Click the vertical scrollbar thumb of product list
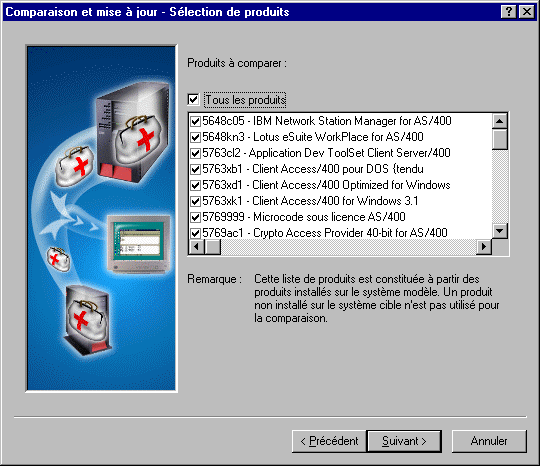The image size is (540, 466). [x=500, y=139]
